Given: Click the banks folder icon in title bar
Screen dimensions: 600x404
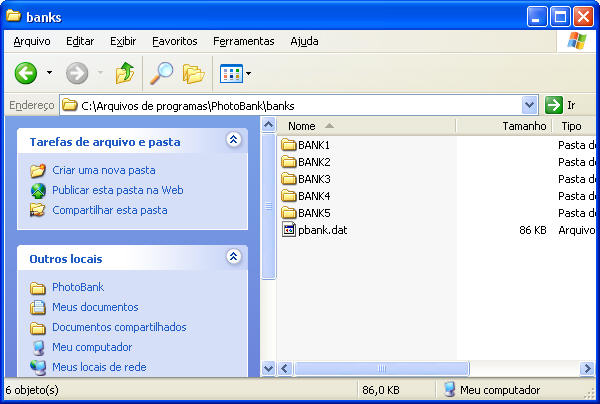Looking at the screenshot, I should (x=13, y=16).
